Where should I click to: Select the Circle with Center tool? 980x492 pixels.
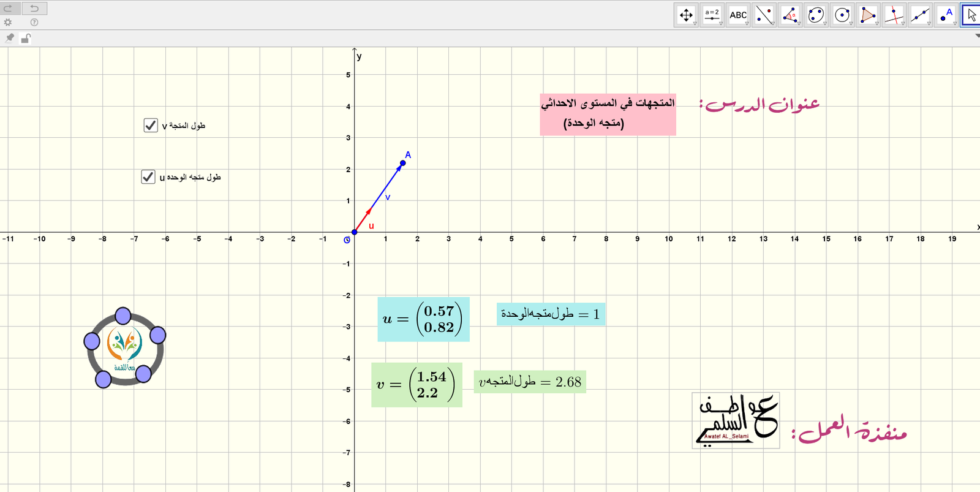pos(842,15)
